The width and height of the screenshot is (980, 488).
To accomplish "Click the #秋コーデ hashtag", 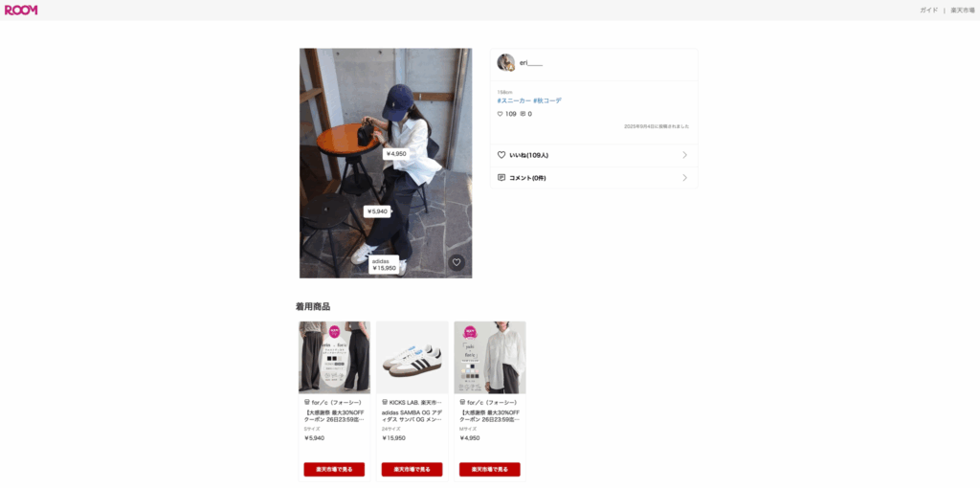I will (547, 100).
